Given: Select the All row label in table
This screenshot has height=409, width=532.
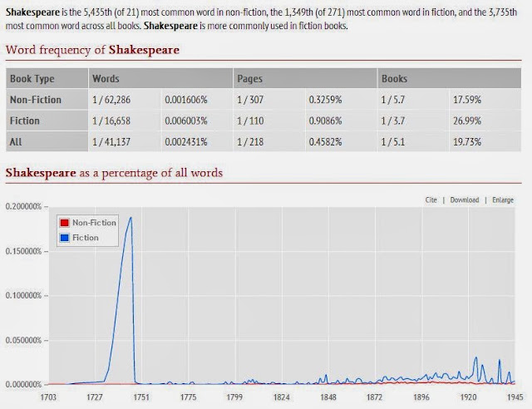Looking at the screenshot, I should (16, 142).
